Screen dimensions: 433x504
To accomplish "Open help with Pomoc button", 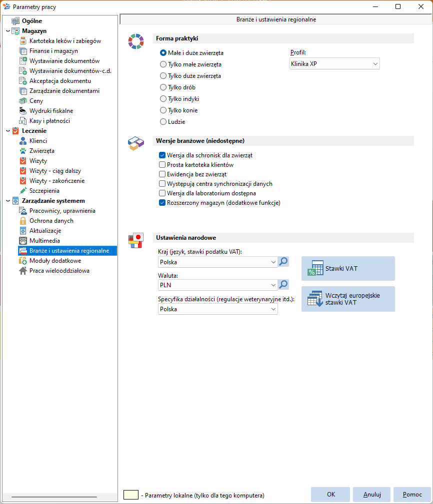I will [412, 495].
